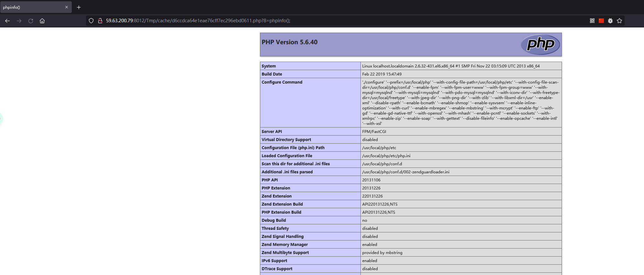
Task: Open the bug debugger extension icon
Action: pos(610,21)
